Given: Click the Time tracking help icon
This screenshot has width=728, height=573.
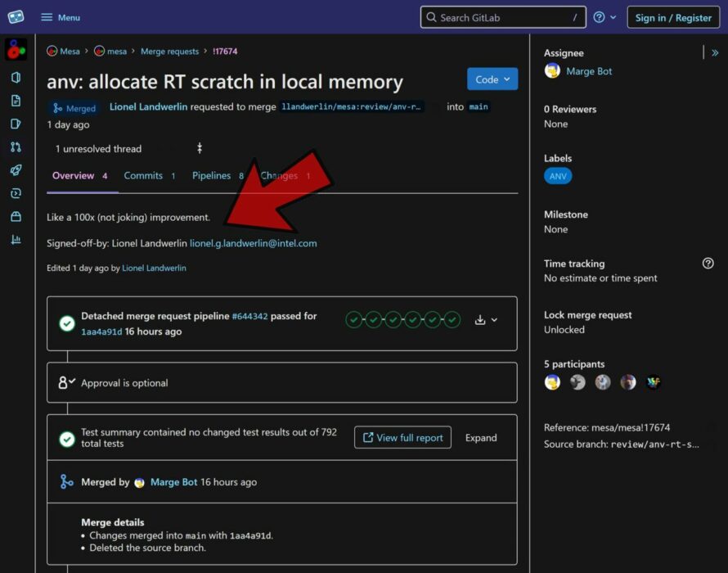Looking at the screenshot, I should click(x=708, y=263).
